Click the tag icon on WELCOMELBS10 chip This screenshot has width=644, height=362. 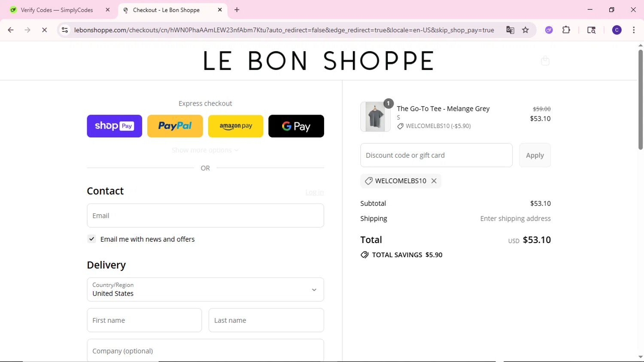[x=368, y=181]
